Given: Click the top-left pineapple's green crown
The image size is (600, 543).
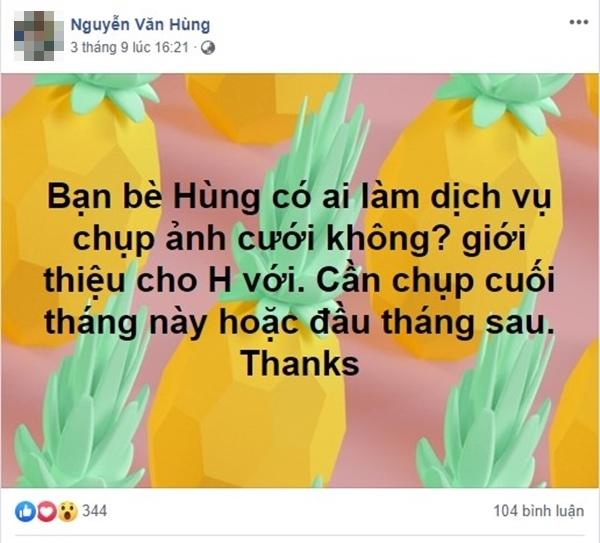Looking at the screenshot, I should [x=101, y=92].
